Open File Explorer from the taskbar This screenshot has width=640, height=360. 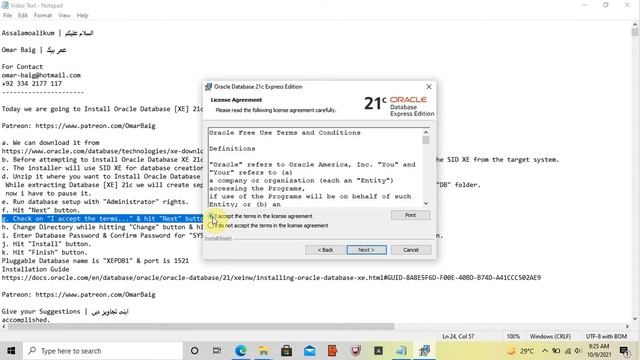click(263, 351)
